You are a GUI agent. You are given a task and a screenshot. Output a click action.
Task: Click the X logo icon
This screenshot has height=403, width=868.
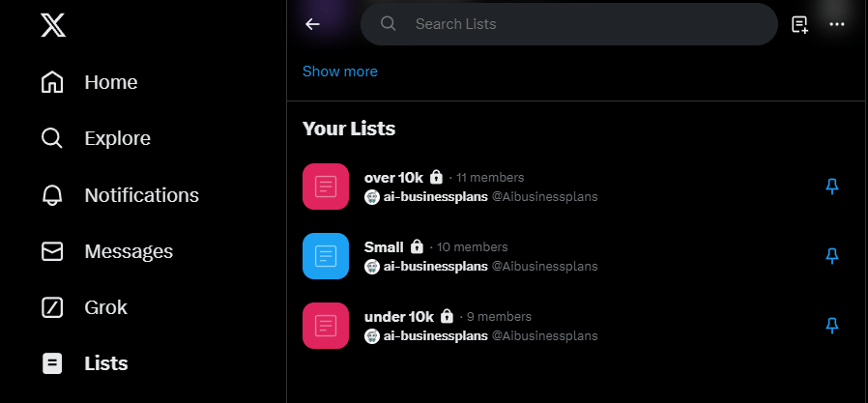(x=53, y=25)
